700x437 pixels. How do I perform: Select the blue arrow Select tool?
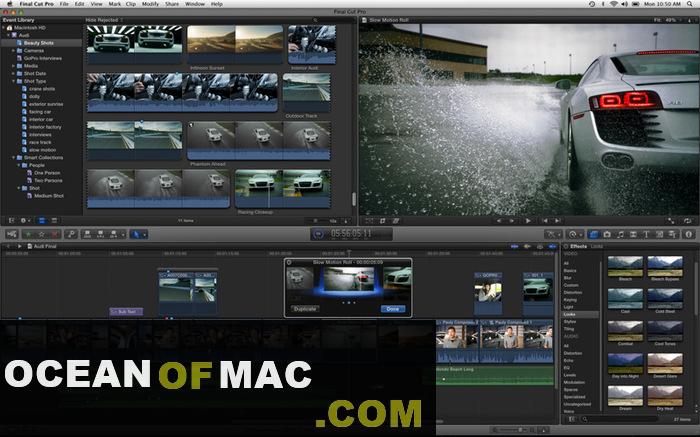(136, 234)
